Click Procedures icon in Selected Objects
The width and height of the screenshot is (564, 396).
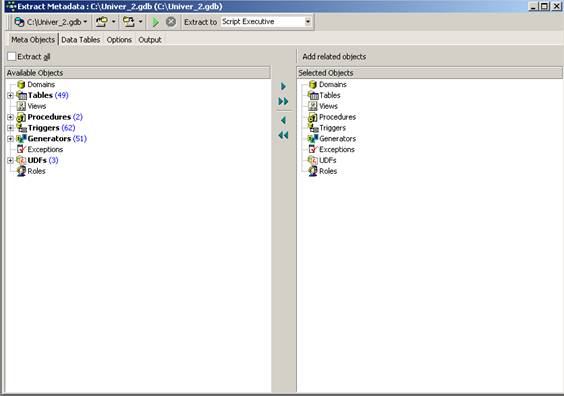click(x=313, y=117)
